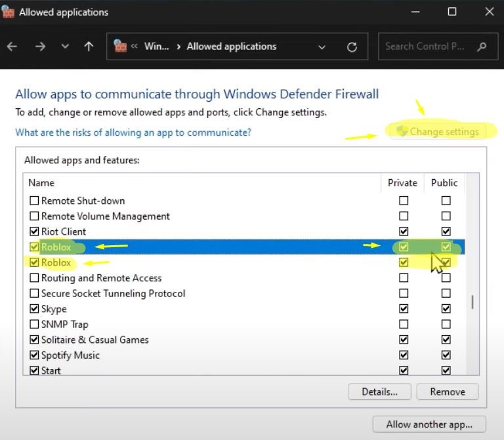Toggle Remote Volume Management Public checkbox
The width and height of the screenshot is (504, 440).
[x=446, y=216]
